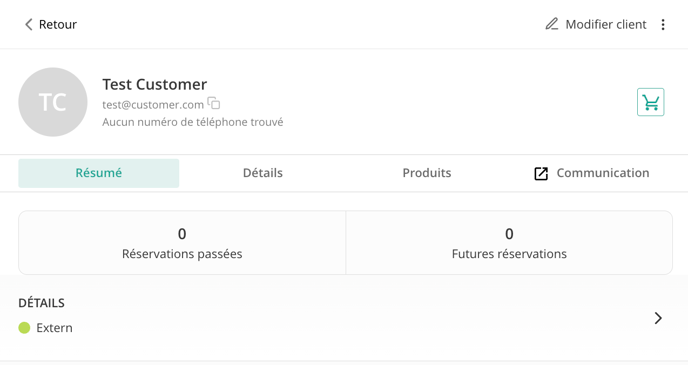Click the pencil edit icon
The image size is (688, 365).
(x=552, y=24)
